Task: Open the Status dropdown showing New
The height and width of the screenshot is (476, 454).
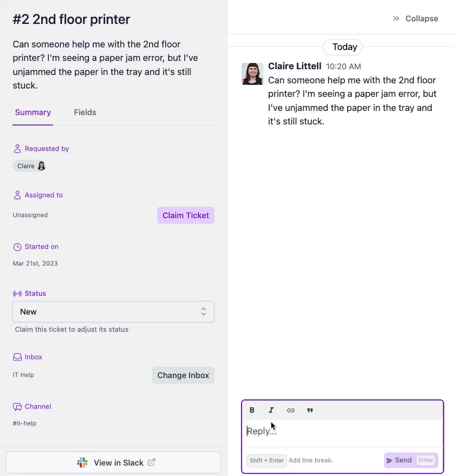Action: tap(114, 312)
